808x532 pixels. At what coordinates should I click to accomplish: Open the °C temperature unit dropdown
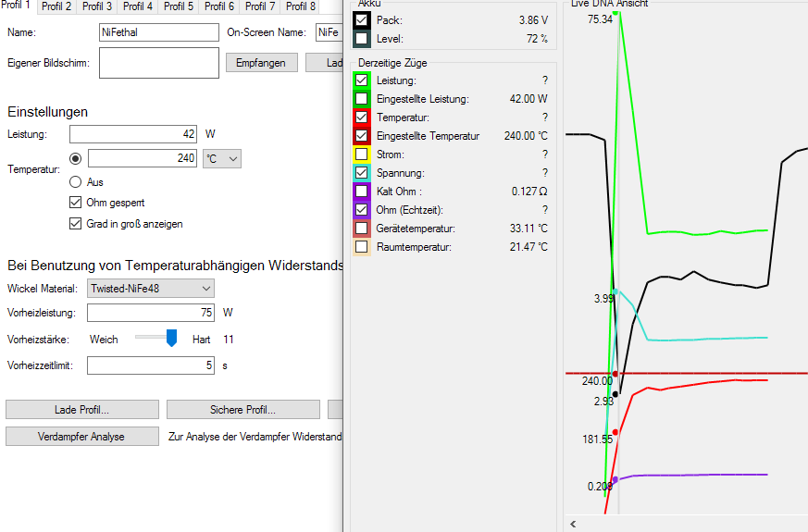pos(221,159)
